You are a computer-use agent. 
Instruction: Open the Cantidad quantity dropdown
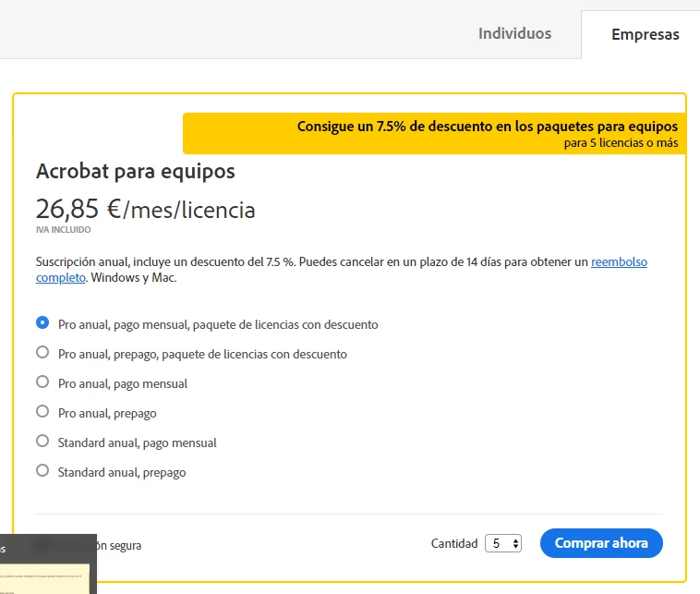click(503, 543)
